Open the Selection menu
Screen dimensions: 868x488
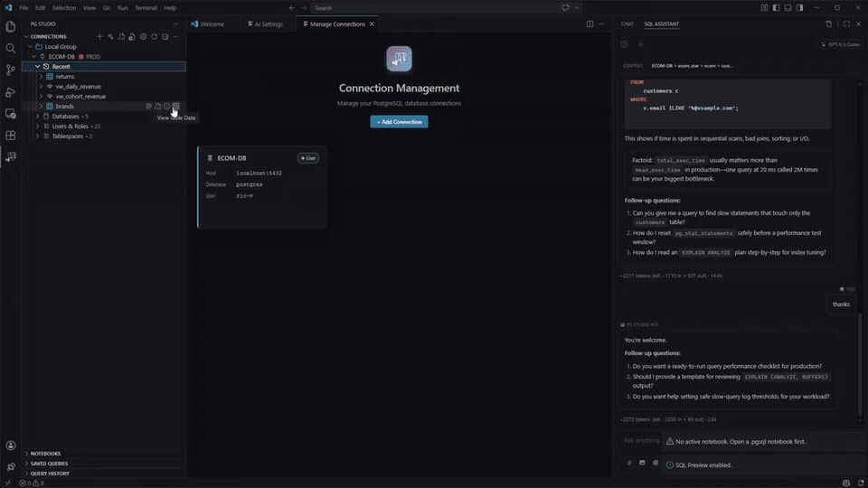pyautogui.click(x=64, y=8)
